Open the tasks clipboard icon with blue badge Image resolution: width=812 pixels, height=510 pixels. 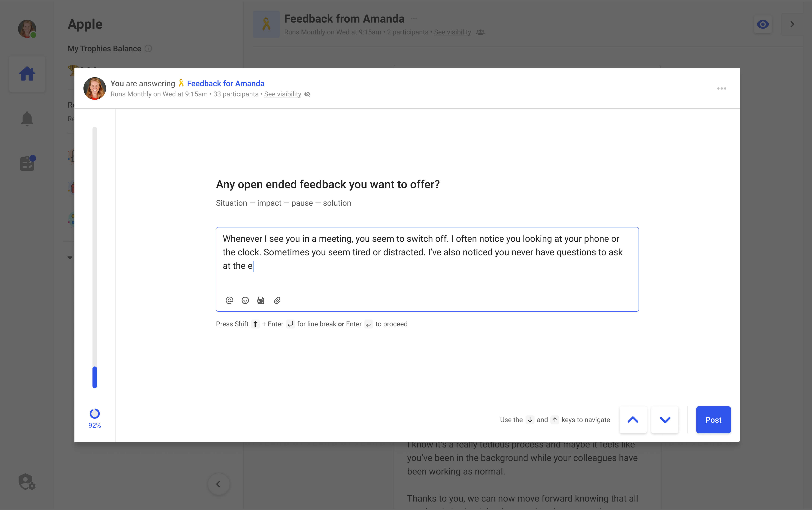point(27,163)
